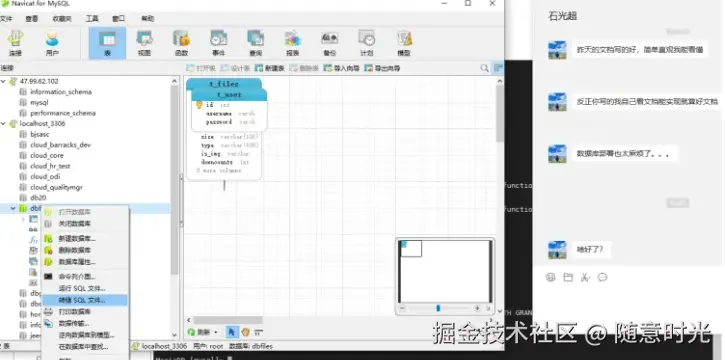
Task: Select the t_user table in the diagram
Action: coord(229,95)
